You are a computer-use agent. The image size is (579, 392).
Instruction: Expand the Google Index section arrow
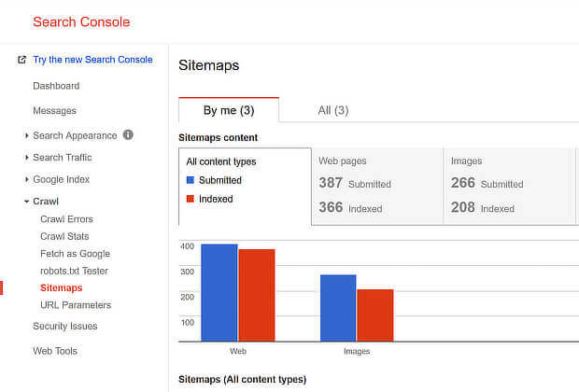(x=26, y=179)
